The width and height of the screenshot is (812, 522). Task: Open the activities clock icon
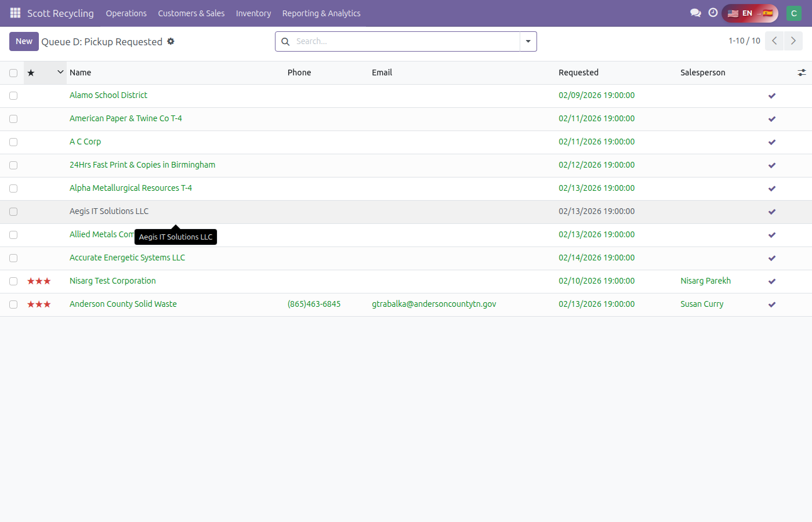tap(713, 13)
